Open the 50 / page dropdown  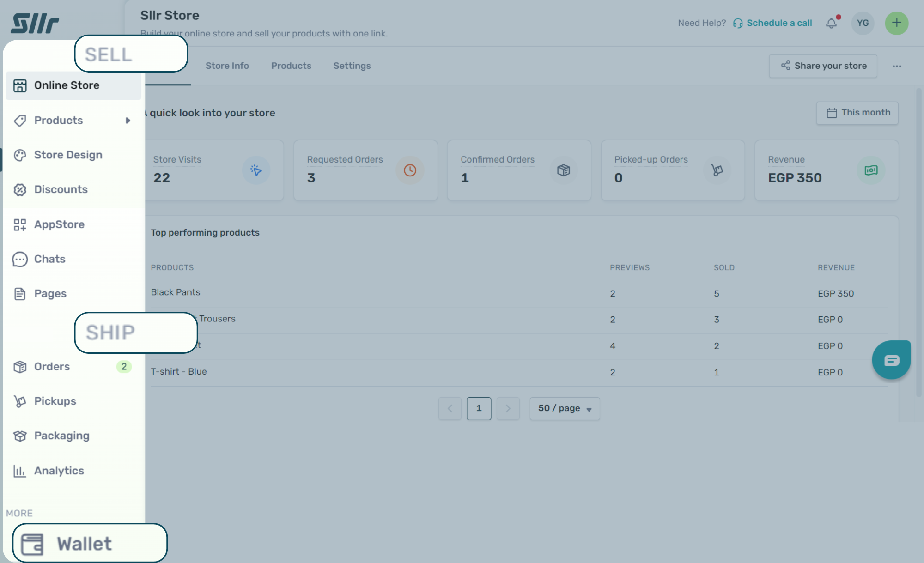point(565,409)
